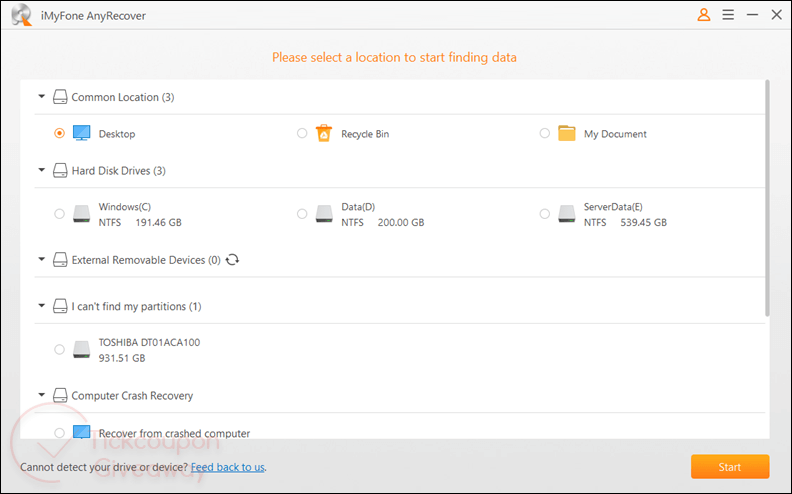Select the Data(D) radio button
This screenshot has height=494, width=792.
tap(302, 214)
